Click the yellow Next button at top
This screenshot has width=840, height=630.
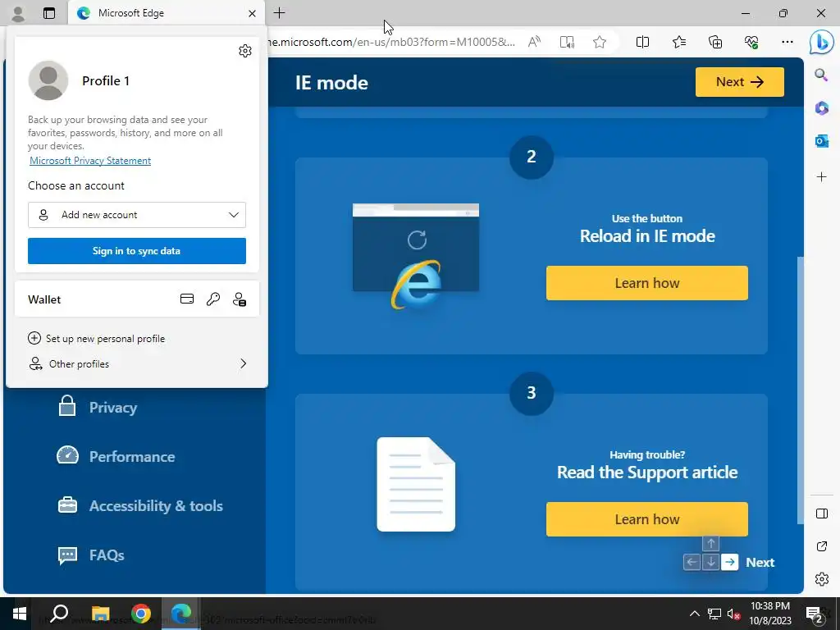[x=739, y=82]
